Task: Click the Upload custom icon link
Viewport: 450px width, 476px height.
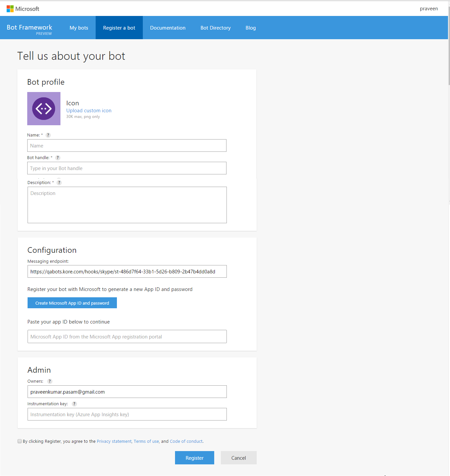Action: pyautogui.click(x=89, y=111)
